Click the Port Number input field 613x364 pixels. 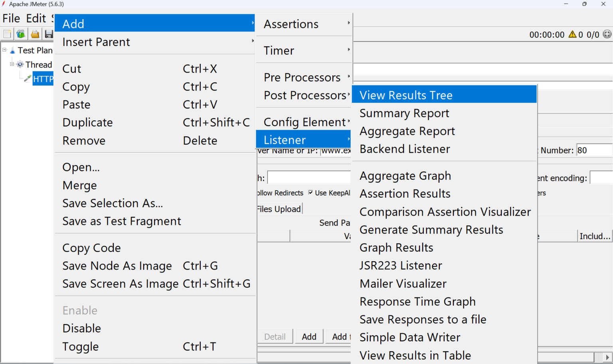pos(594,150)
